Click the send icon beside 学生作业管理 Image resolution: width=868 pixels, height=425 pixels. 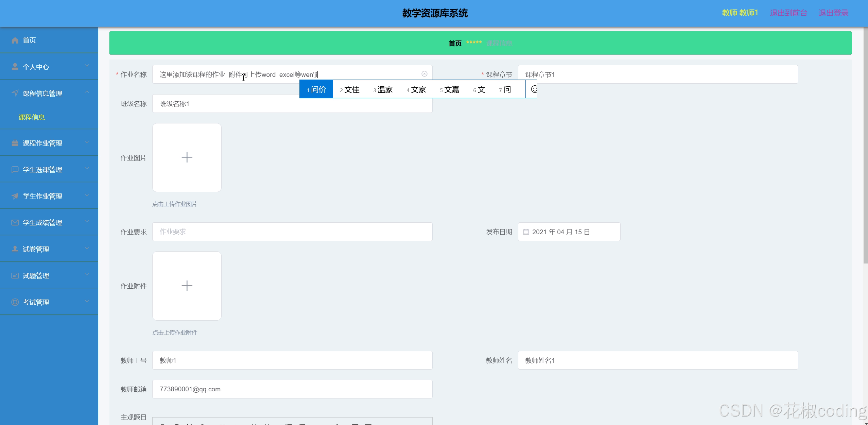click(x=15, y=196)
